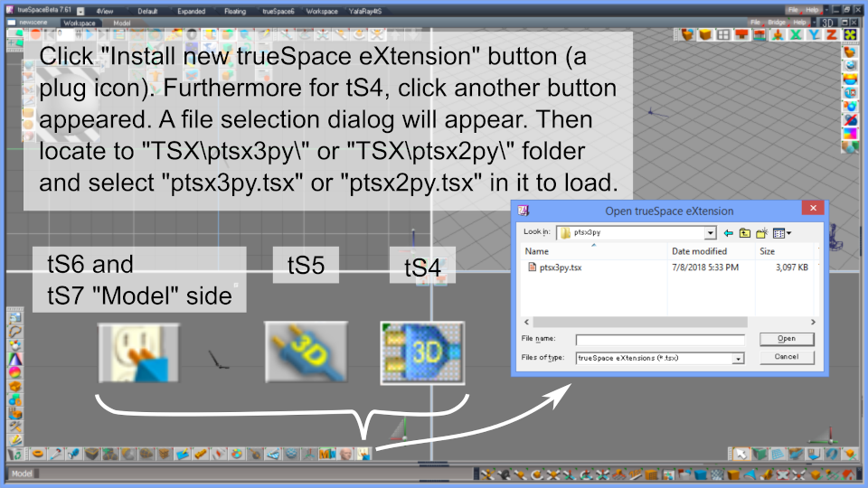
Task: Click the electrical outlet plug icon in bottom toolbar
Action: tap(363, 455)
